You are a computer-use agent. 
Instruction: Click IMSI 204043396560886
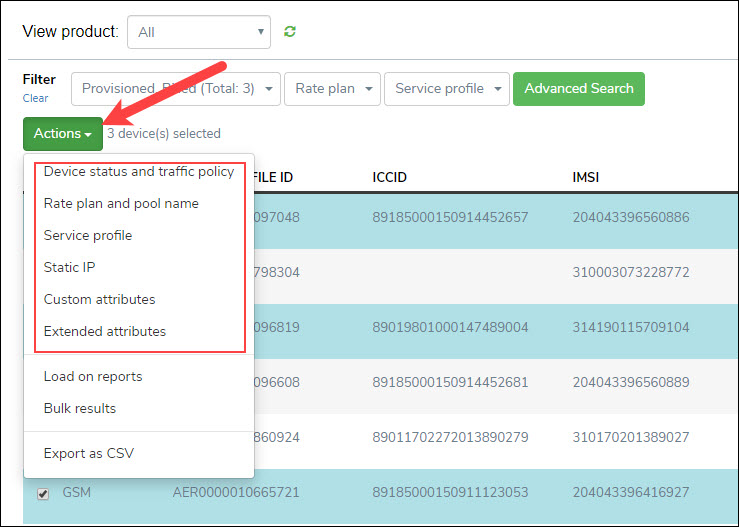[631, 217]
